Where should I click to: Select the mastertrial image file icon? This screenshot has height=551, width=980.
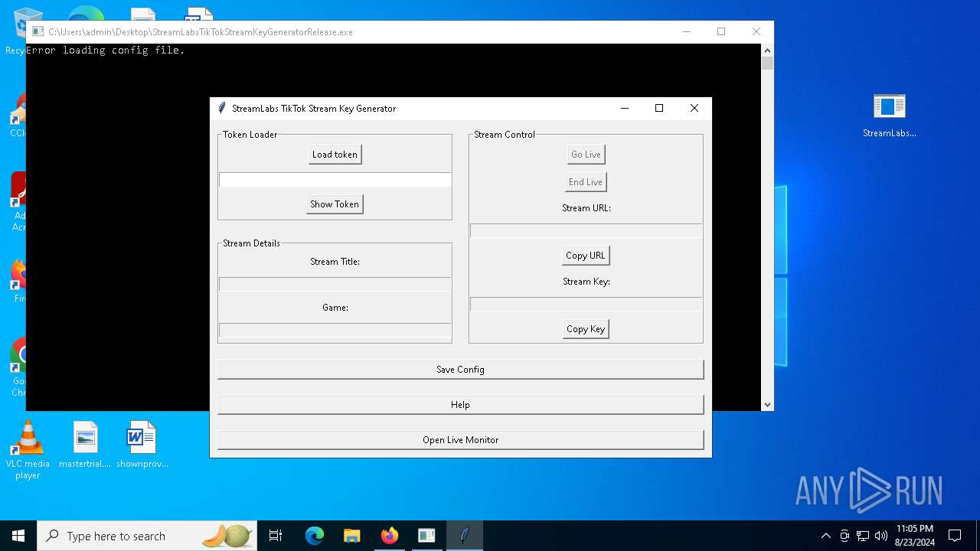click(x=85, y=445)
